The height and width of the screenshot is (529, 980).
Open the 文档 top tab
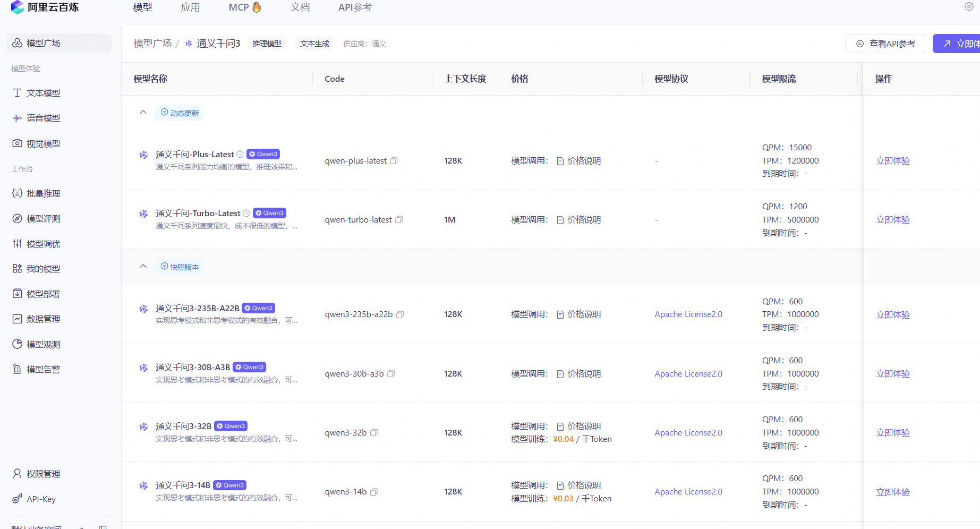pos(300,7)
